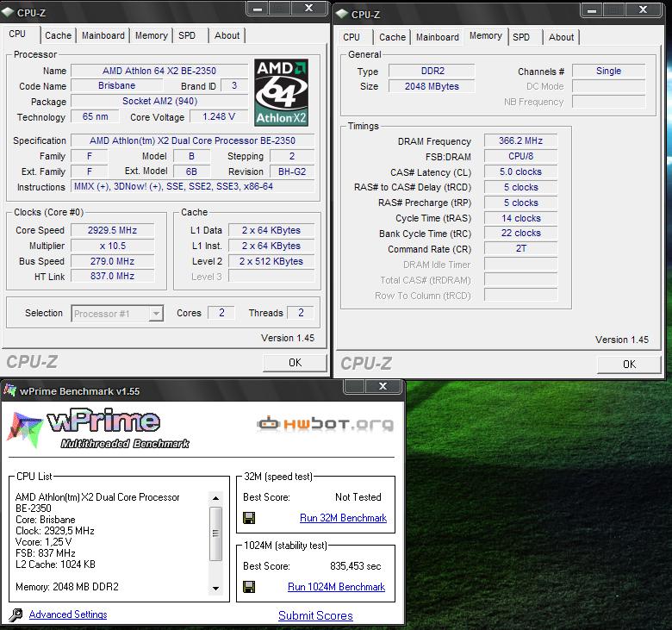Click the Core Speed 2929.5 MHz value

click(x=112, y=230)
